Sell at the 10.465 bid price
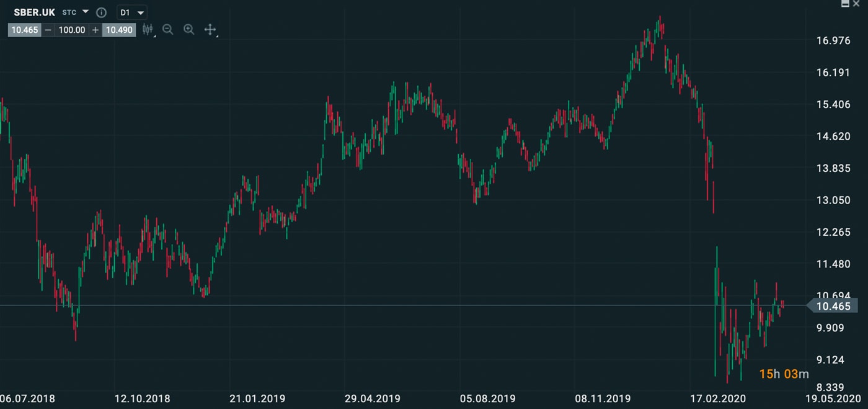868x409 pixels. tap(24, 30)
